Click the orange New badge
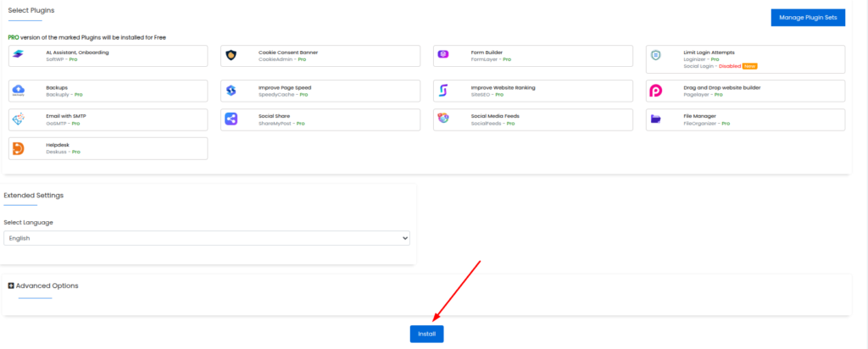Viewport: 868px width, 349px height. click(749, 66)
